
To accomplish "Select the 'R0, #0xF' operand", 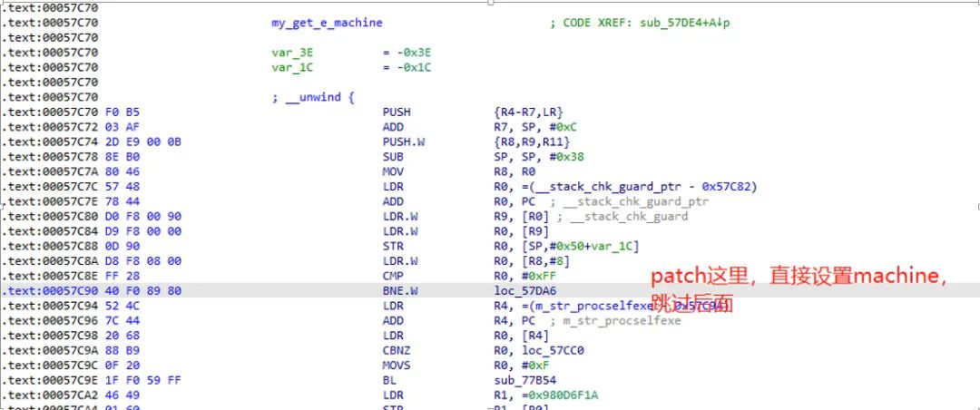I will 521,366.
